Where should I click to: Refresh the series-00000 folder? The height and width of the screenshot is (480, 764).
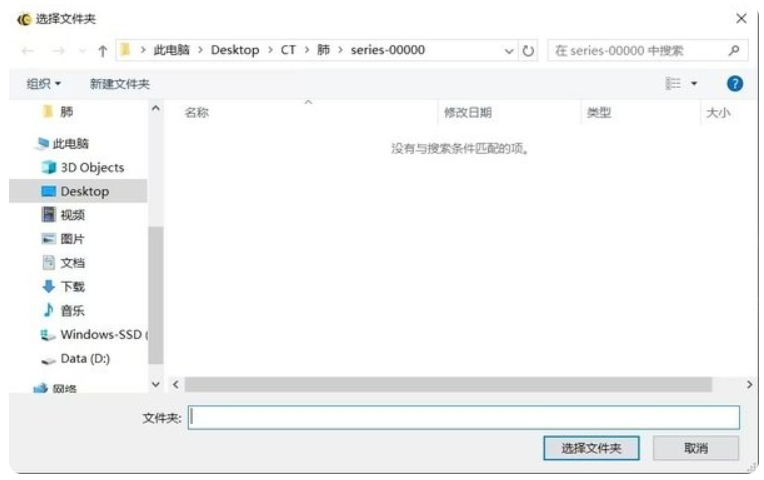point(528,51)
